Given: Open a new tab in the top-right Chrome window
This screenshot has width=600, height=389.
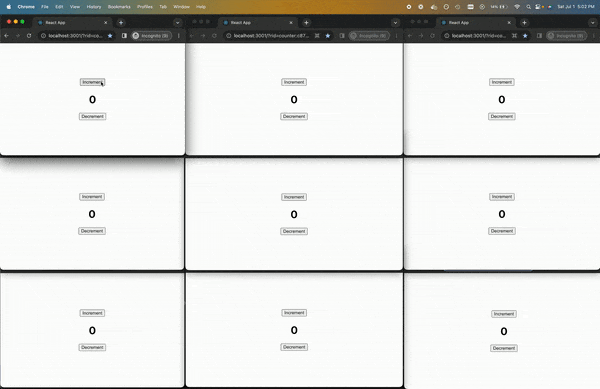Looking at the screenshot, I should coord(524,23).
